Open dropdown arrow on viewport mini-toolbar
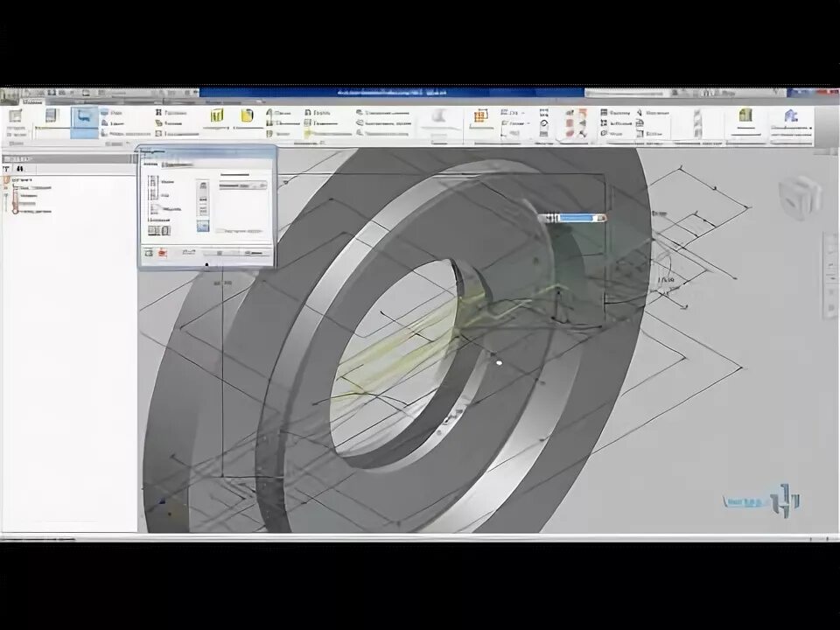 (601, 218)
